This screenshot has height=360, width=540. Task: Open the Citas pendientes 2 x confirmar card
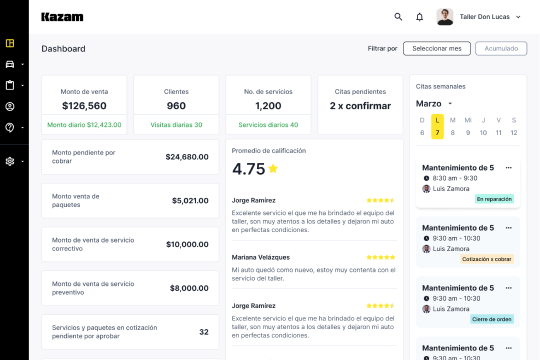(x=360, y=105)
